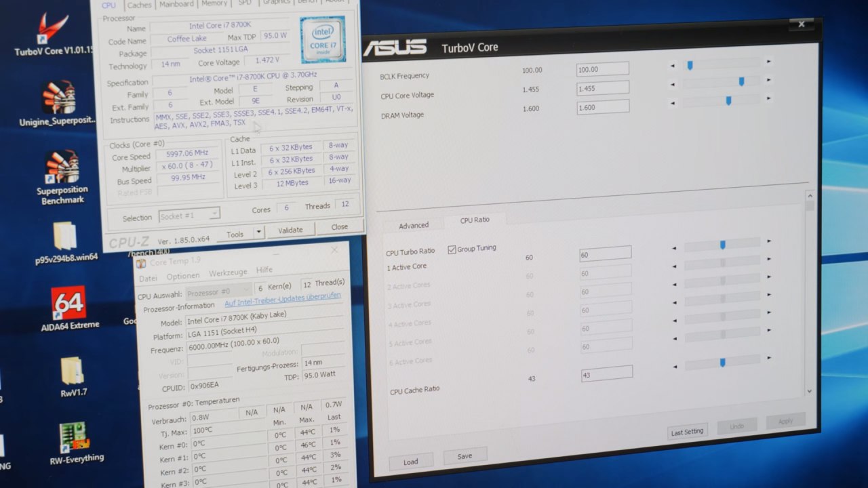Select the CPU Ratio tab in TurboV Core
This screenshot has width=868, height=488.
pos(475,220)
